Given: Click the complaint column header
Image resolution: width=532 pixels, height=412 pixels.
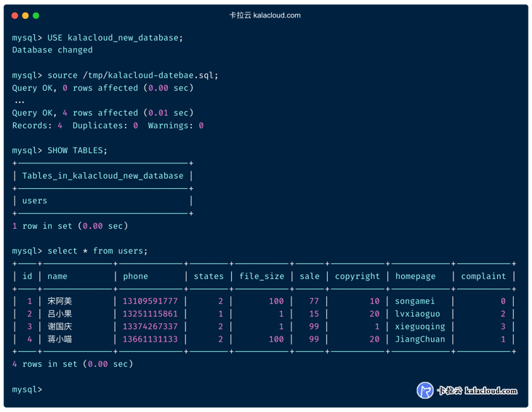Looking at the screenshot, I should (483, 276).
